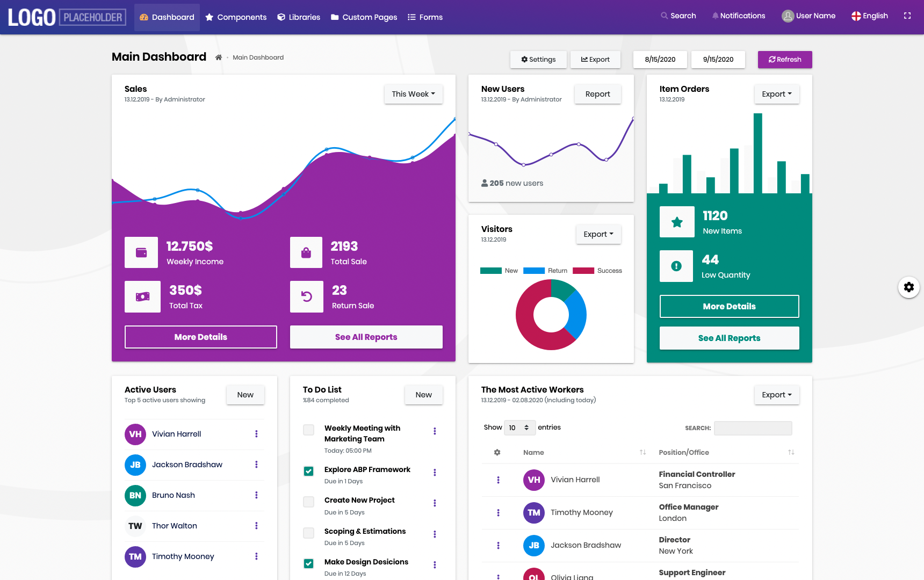The height and width of the screenshot is (580, 924).
Task: Open the Custom Pages menu
Action: point(364,17)
